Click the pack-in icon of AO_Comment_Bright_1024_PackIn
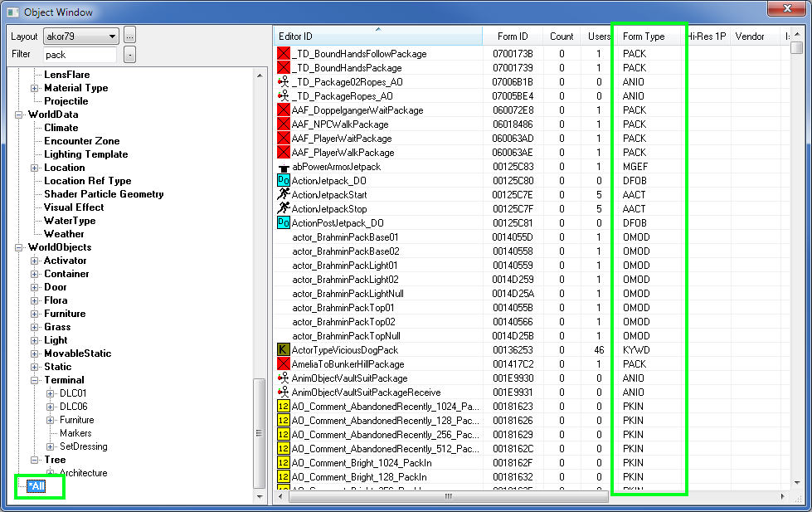This screenshot has width=812, height=512. click(284, 463)
